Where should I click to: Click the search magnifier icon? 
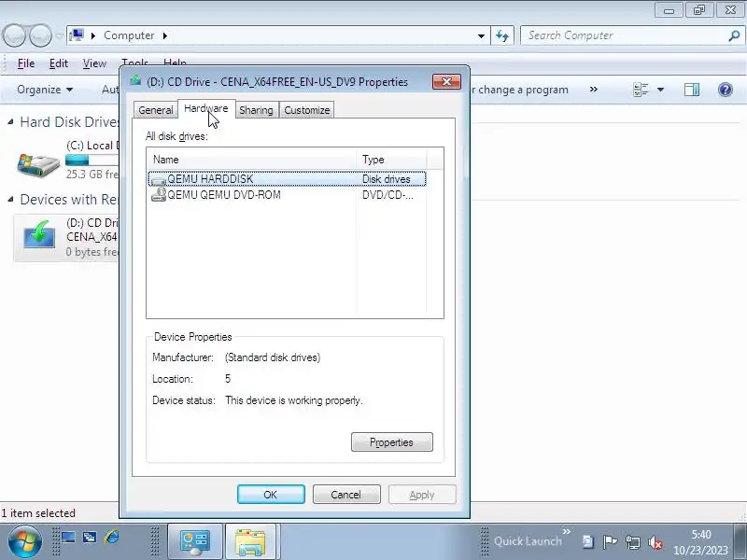(x=734, y=35)
